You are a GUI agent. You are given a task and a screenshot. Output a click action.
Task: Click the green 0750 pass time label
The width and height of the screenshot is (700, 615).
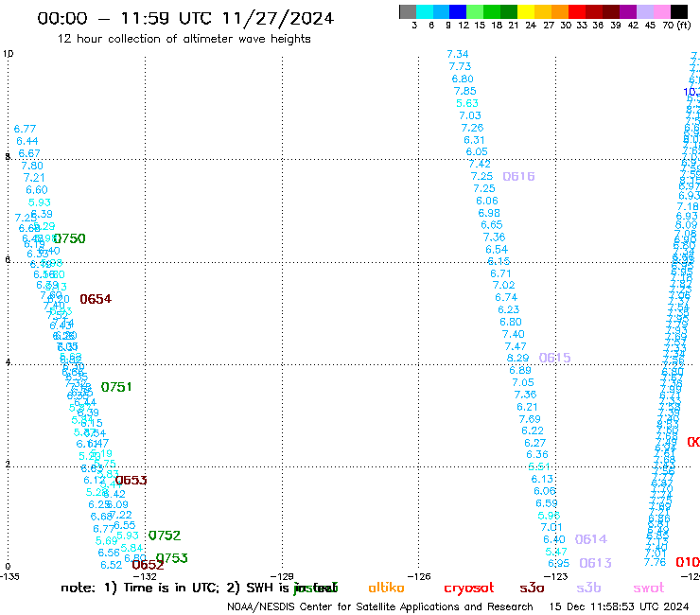[x=70, y=238]
